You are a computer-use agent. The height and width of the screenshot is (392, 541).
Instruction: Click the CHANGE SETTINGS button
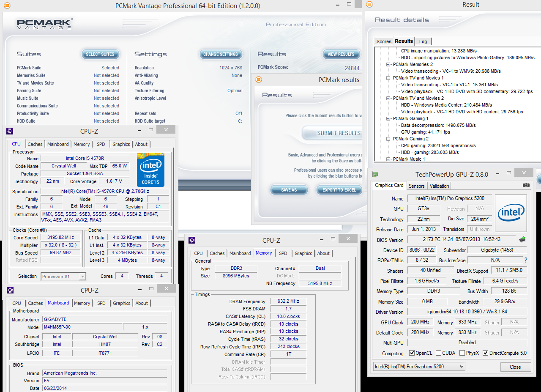click(x=221, y=54)
